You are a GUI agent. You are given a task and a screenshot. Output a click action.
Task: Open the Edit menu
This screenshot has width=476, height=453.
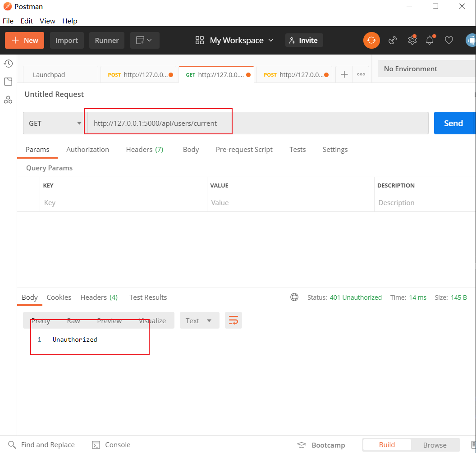27,21
